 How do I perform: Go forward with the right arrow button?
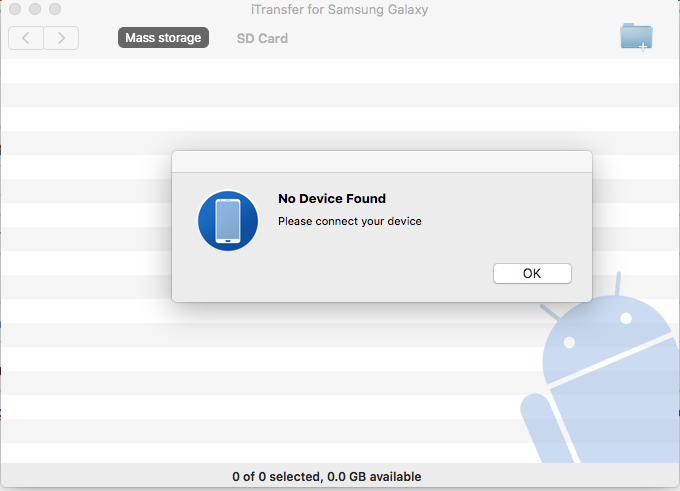61,38
